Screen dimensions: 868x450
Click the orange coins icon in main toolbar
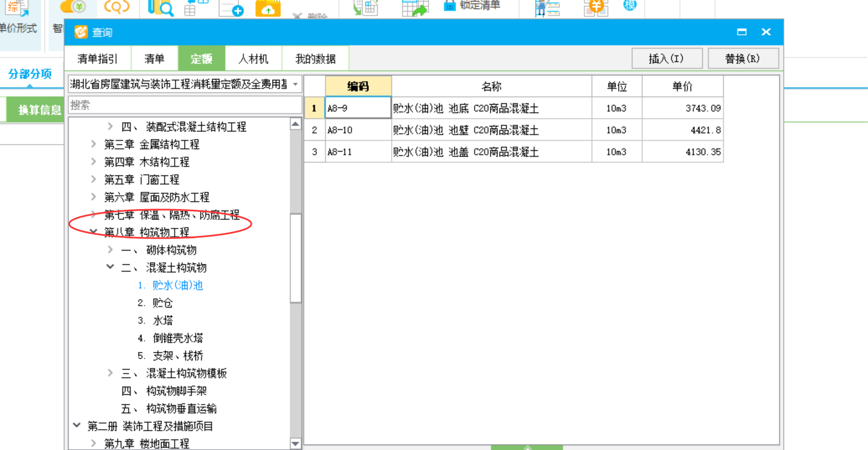click(73, 7)
